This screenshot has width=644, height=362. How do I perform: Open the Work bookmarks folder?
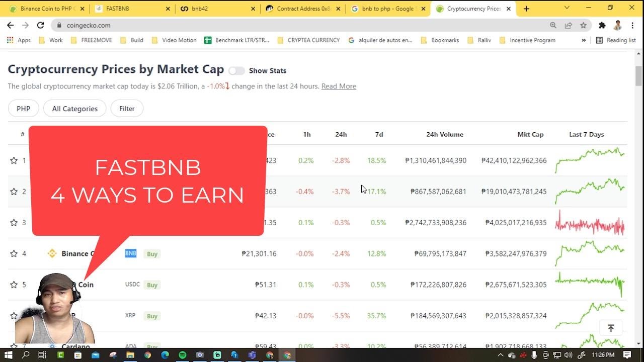[50, 40]
